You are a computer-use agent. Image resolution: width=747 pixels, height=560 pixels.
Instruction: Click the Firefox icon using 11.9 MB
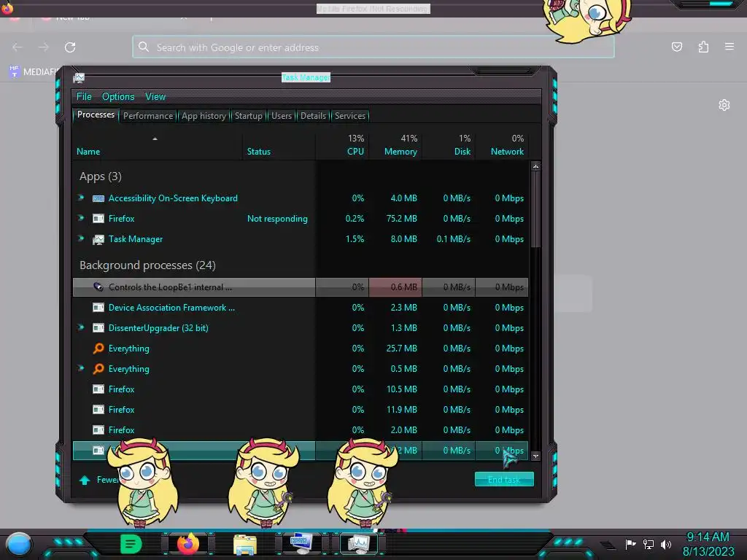[98, 410]
